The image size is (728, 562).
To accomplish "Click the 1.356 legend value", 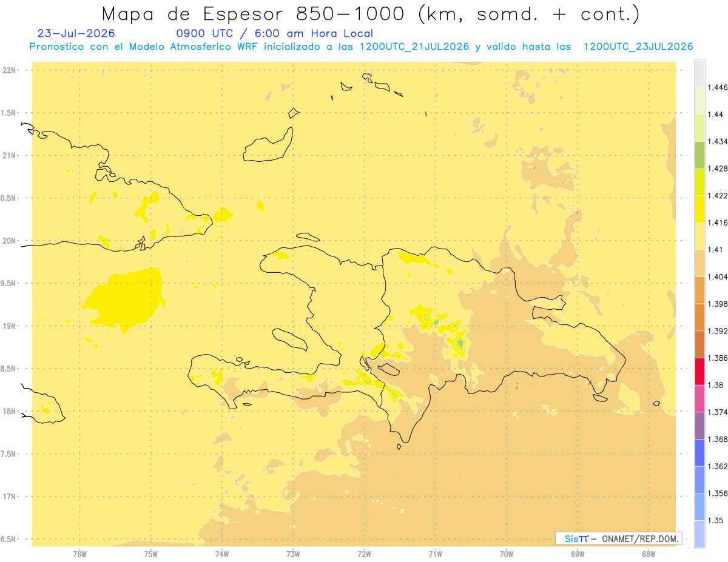I will [717, 493].
